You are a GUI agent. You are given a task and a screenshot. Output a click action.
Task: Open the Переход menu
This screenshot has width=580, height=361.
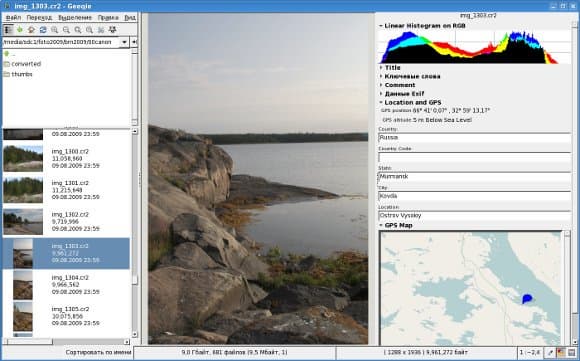coord(39,17)
